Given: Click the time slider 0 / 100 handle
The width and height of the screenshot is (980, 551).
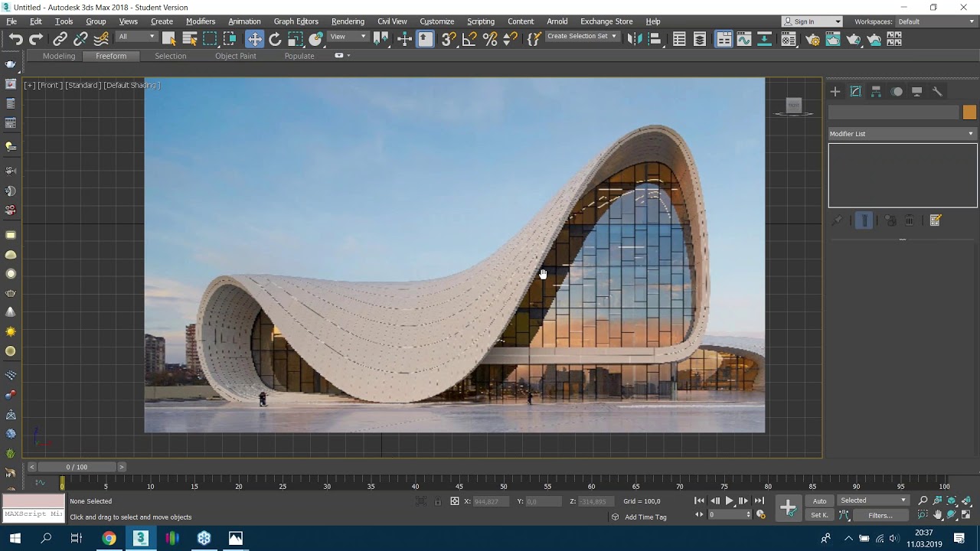Looking at the screenshot, I should pos(77,467).
